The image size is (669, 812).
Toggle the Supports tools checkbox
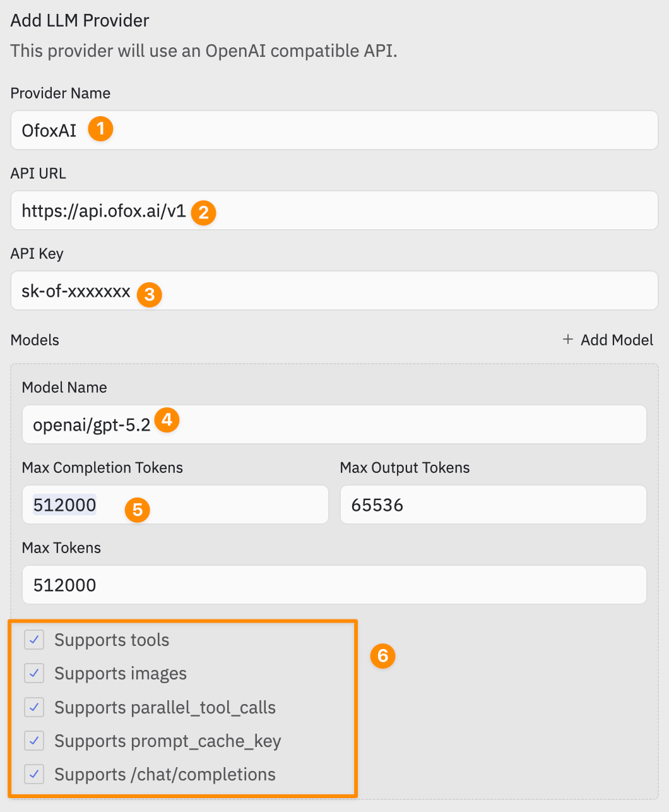click(x=34, y=640)
